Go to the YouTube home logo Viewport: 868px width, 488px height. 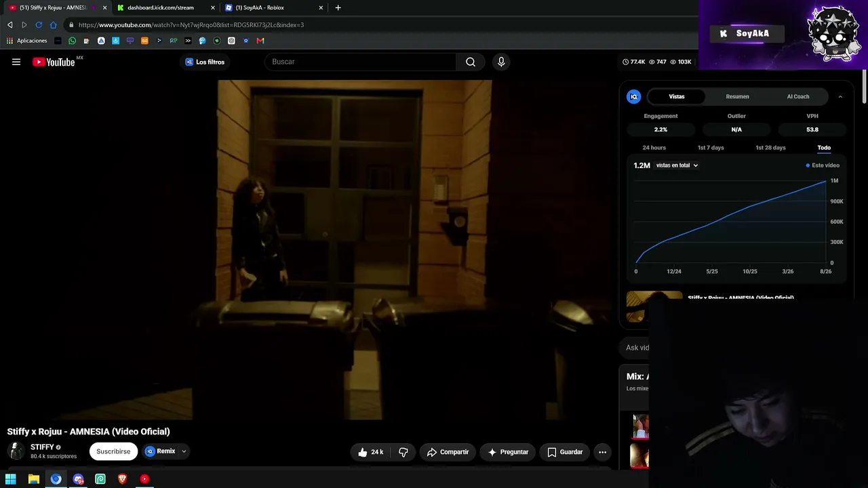coord(54,62)
